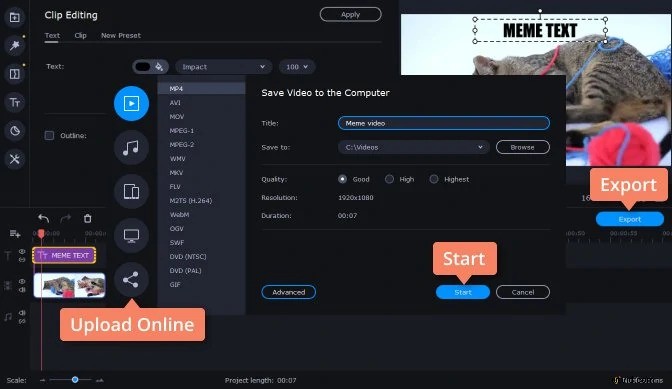This screenshot has height=389, width=672.
Task: Switch to the Text tab
Action: coord(52,36)
